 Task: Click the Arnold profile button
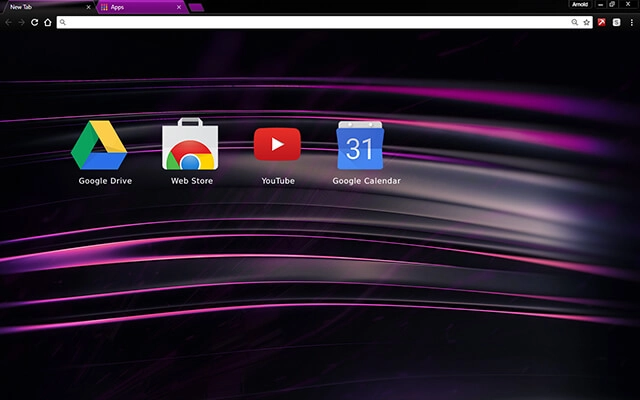580,4
